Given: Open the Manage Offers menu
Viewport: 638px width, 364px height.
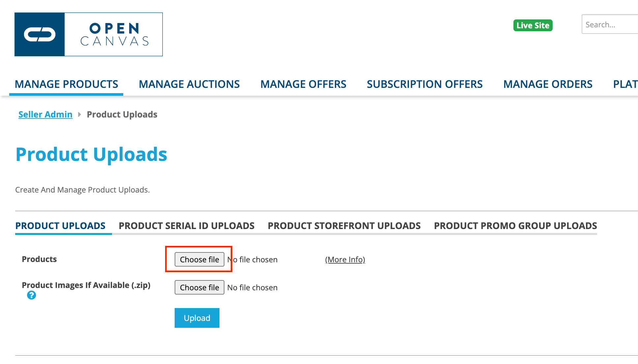Looking at the screenshot, I should [x=303, y=84].
